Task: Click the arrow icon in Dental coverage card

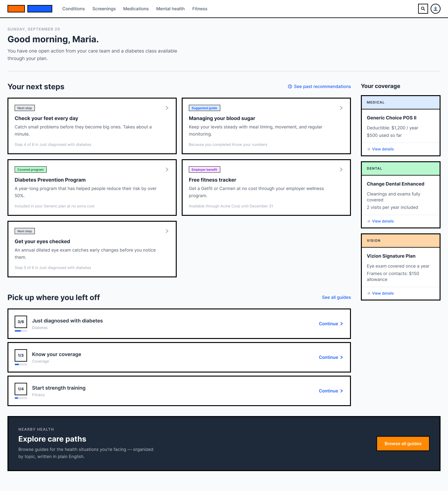Action: click(369, 221)
